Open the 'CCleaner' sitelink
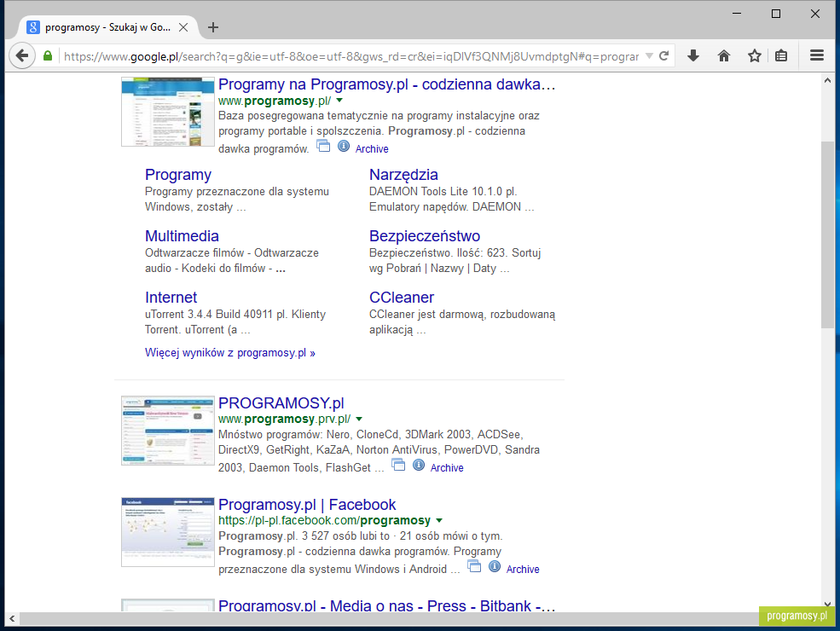Viewport: 840px width, 631px height. (x=402, y=298)
